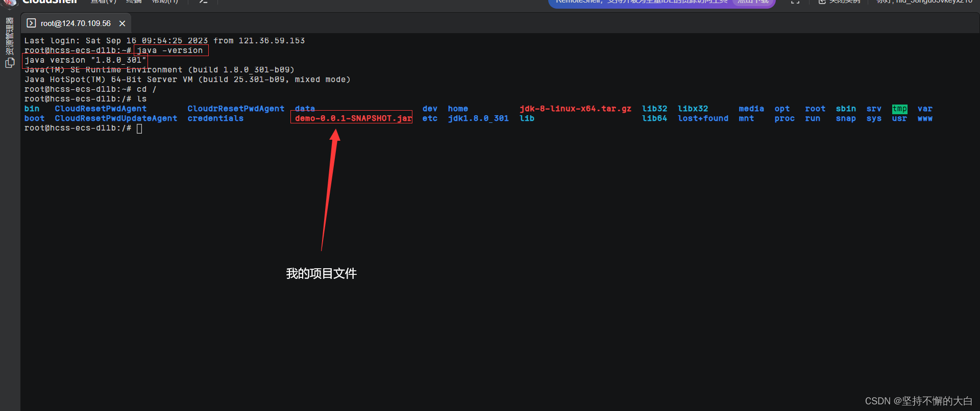The width and height of the screenshot is (980, 411).
Task: Click the CloudResetPwdAgent directory entry
Action: click(101, 109)
